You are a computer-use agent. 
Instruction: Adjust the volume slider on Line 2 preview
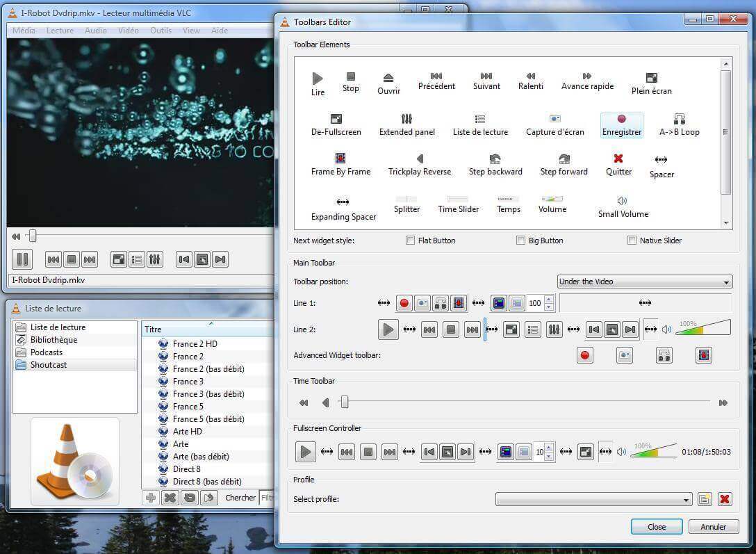click(x=702, y=328)
